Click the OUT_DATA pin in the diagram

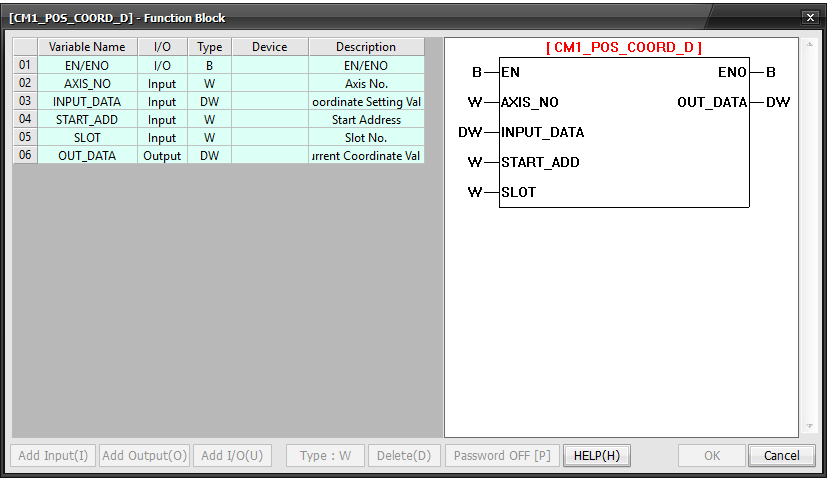712,102
